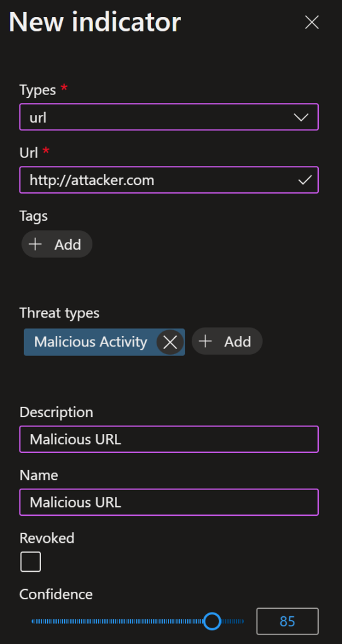This screenshot has height=644, width=342.
Task: Click Confidence slider track left of handle
Action: 118,621
